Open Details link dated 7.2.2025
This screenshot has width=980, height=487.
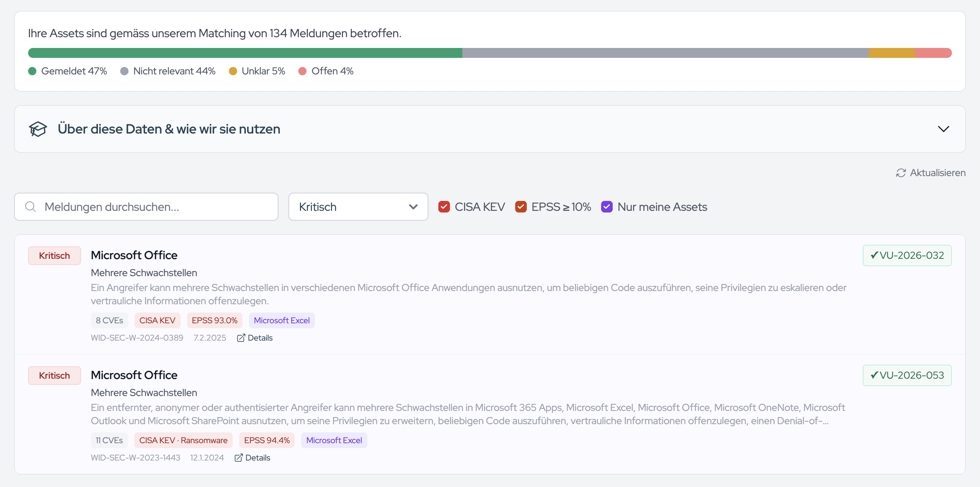(x=255, y=338)
